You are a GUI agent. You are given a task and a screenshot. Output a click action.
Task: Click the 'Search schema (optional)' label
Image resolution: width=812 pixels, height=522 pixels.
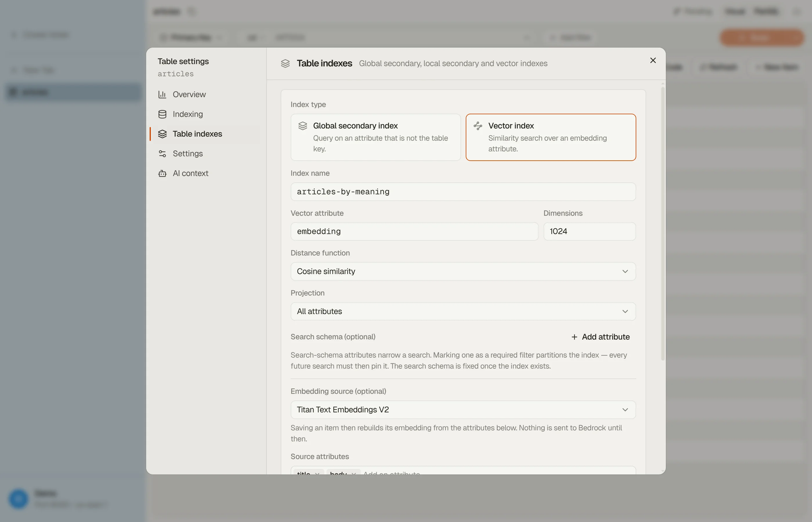tap(333, 337)
